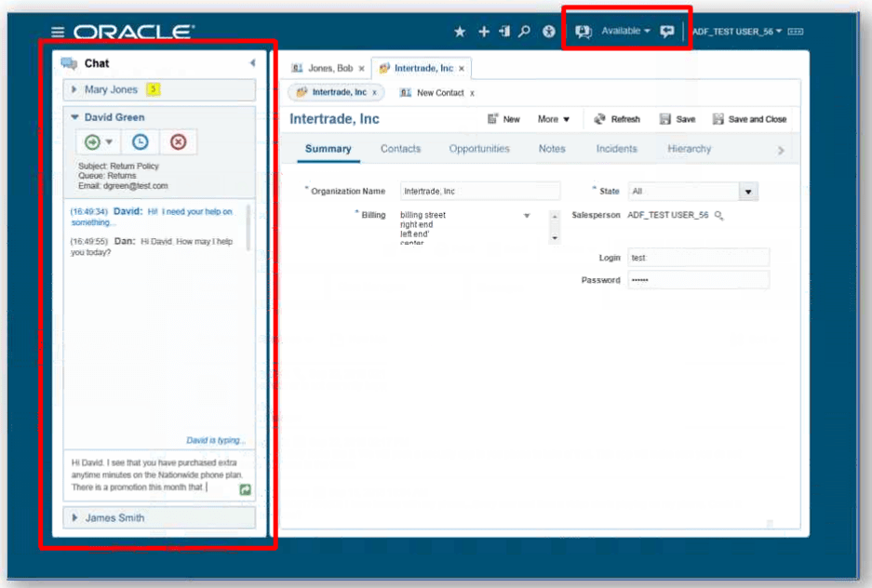
Task: End David Green chat with red X icon
Action: tap(178, 142)
